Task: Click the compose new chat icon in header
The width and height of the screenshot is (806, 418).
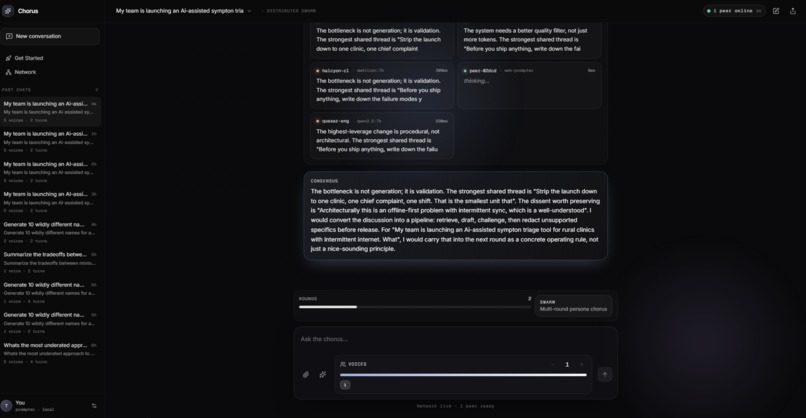Action: point(776,11)
